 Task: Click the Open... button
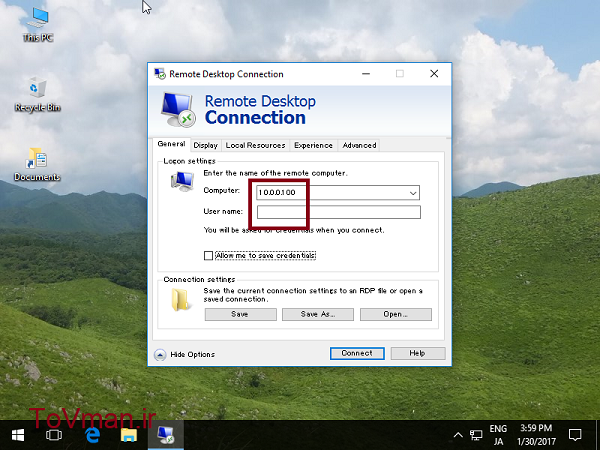(396, 314)
